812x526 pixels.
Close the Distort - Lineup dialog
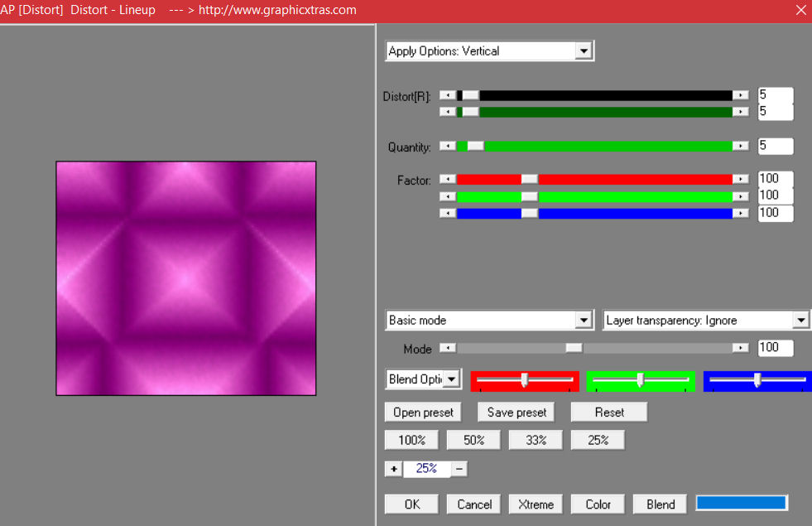click(800, 11)
